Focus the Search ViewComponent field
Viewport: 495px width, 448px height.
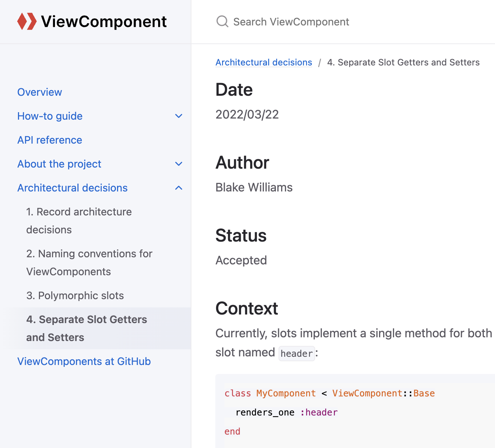click(292, 22)
